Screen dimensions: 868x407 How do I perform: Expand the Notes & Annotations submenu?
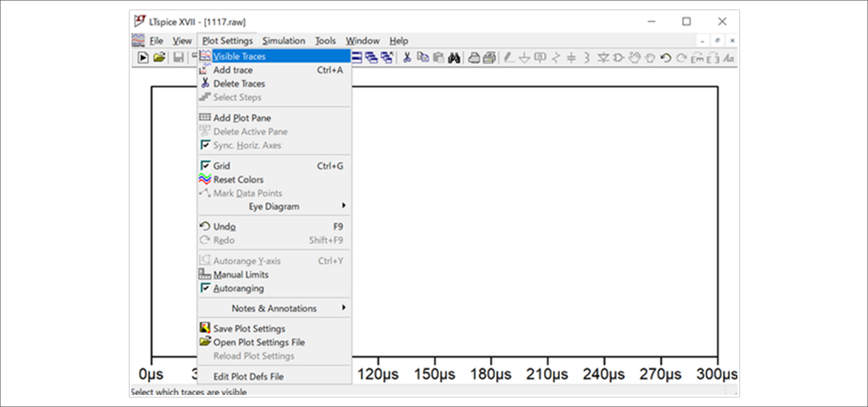(x=274, y=308)
